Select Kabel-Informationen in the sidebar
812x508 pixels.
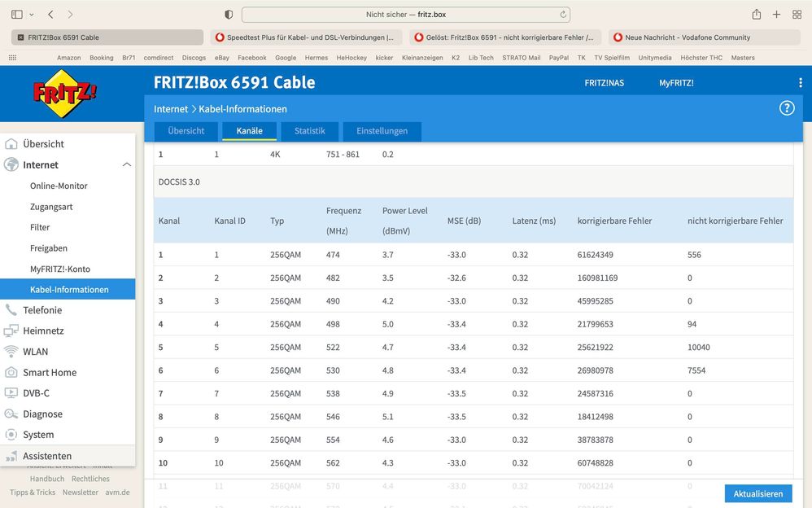tap(68, 289)
